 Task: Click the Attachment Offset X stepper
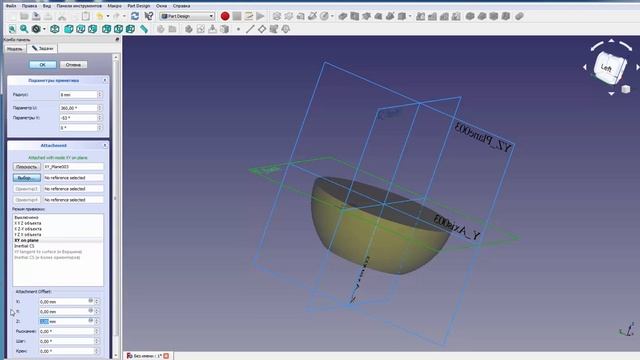[97, 301]
